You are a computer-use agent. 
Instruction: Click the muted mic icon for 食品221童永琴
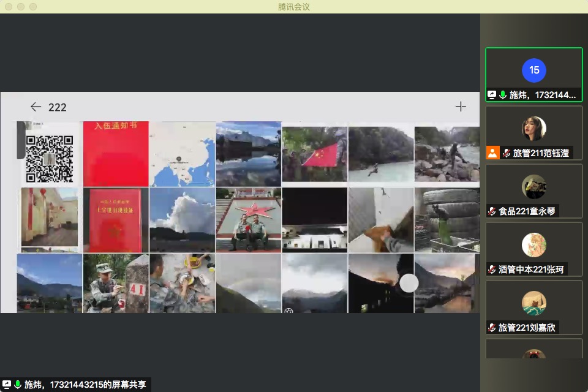492,211
